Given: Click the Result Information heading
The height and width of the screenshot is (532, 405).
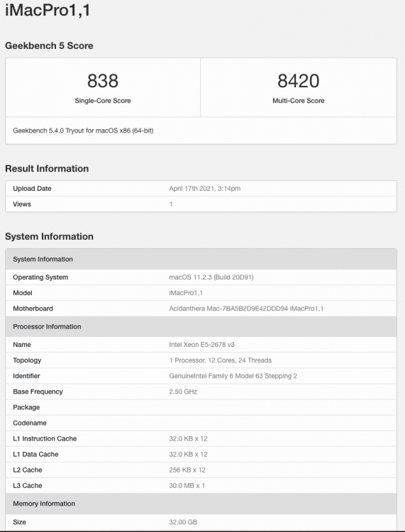Looking at the screenshot, I should coord(47,169).
